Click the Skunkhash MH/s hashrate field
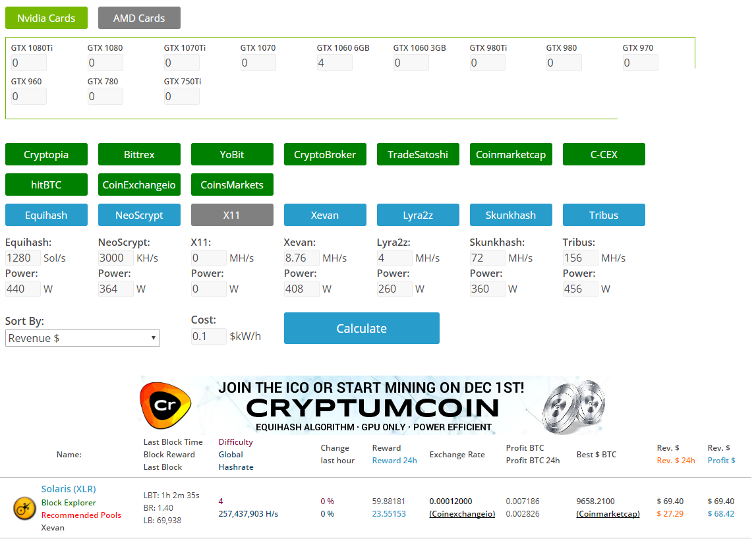 pos(488,258)
